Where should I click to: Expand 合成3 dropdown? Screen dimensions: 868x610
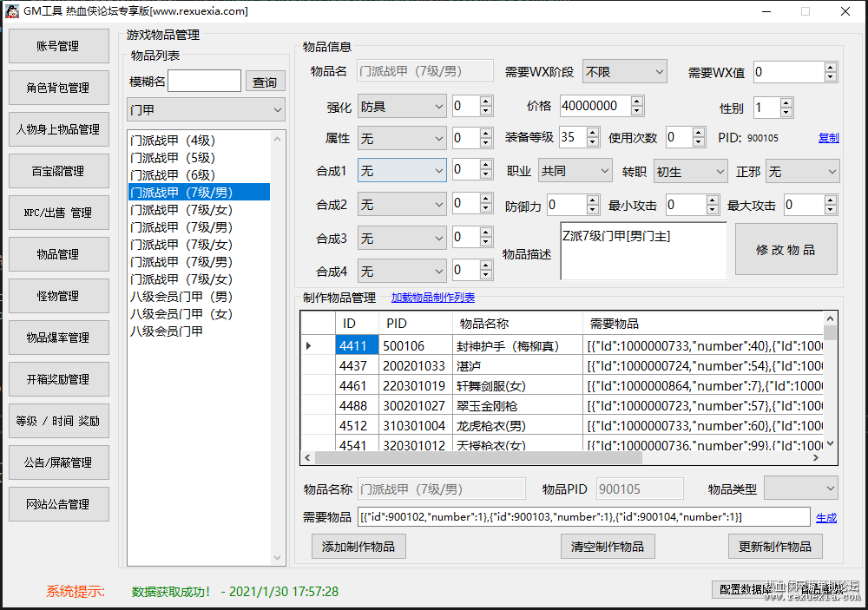(x=402, y=238)
